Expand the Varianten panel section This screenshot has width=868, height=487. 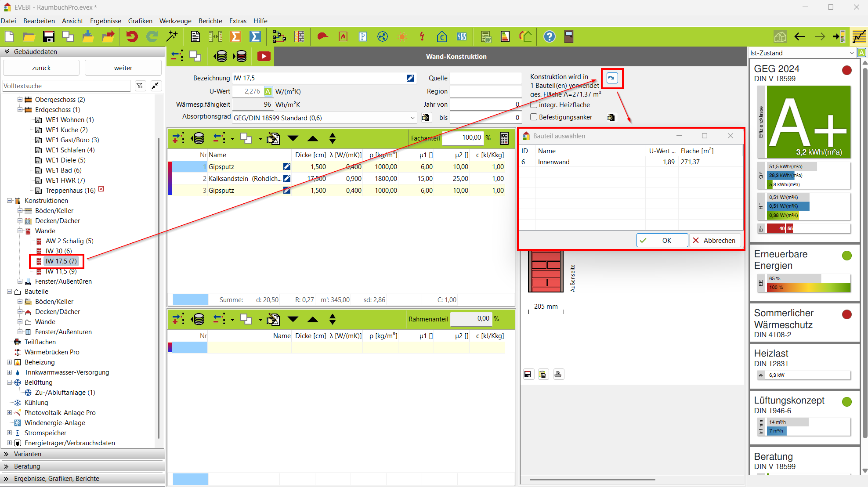pyautogui.click(x=27, y=454)
